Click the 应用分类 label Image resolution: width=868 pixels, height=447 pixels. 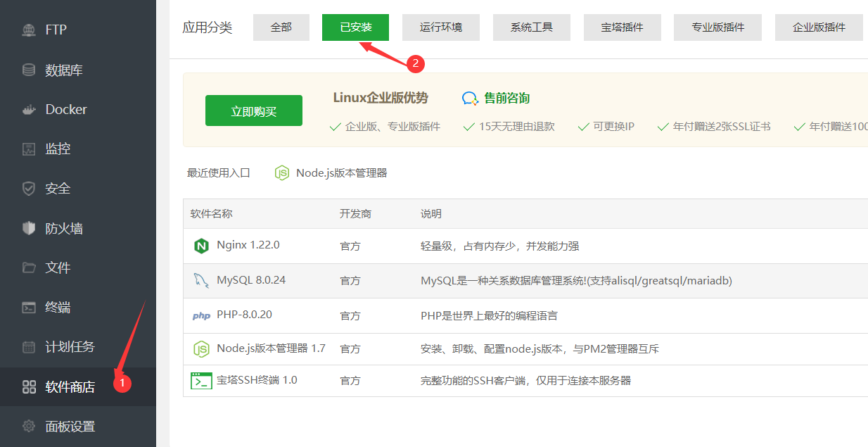pyautogui.click(x=208, y=27)
